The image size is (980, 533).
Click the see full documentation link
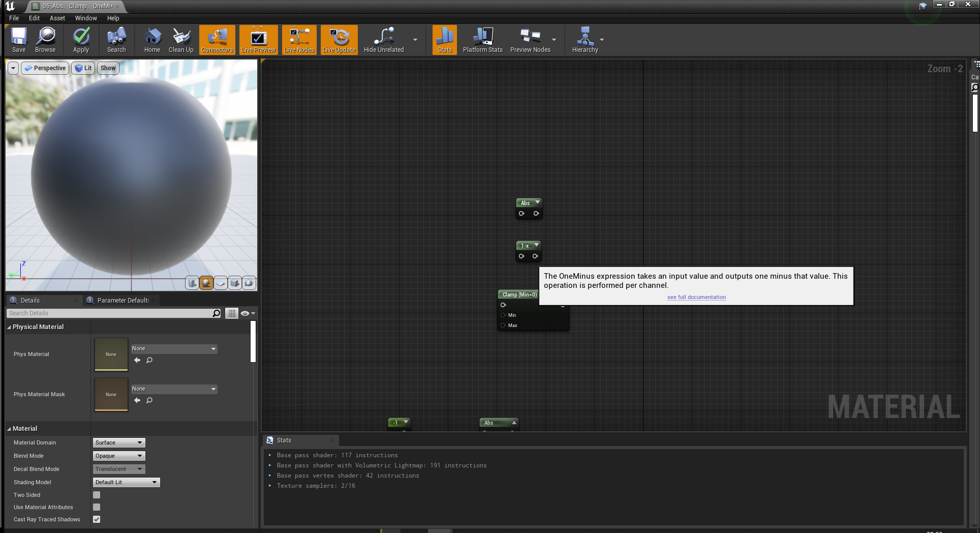696,297
